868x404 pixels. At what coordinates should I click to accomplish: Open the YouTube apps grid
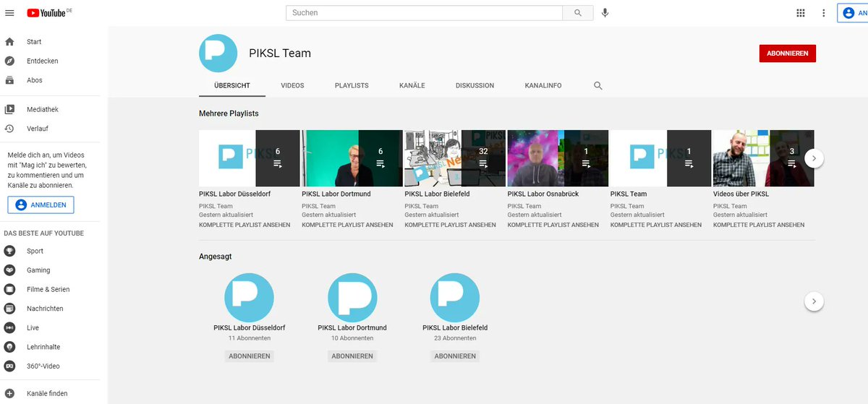(801, 13)
